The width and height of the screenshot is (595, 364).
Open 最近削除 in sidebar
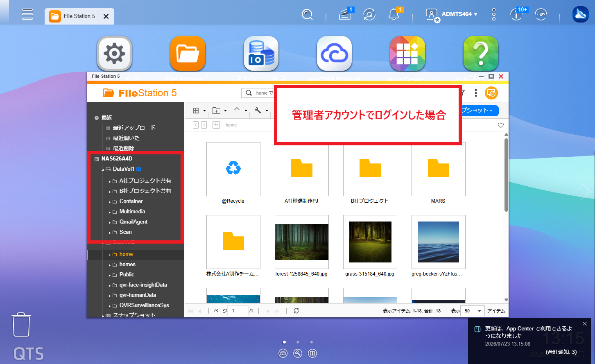[x=123, y=148]
